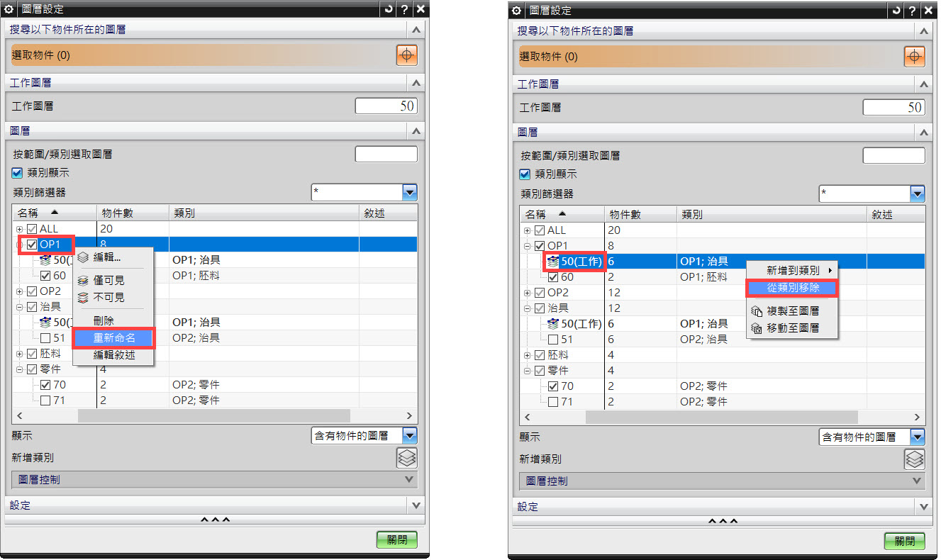Expand the OP2 tree node in right dialog
The height and width of the screenshot is (560, 941).
click(x=527, y=293)
